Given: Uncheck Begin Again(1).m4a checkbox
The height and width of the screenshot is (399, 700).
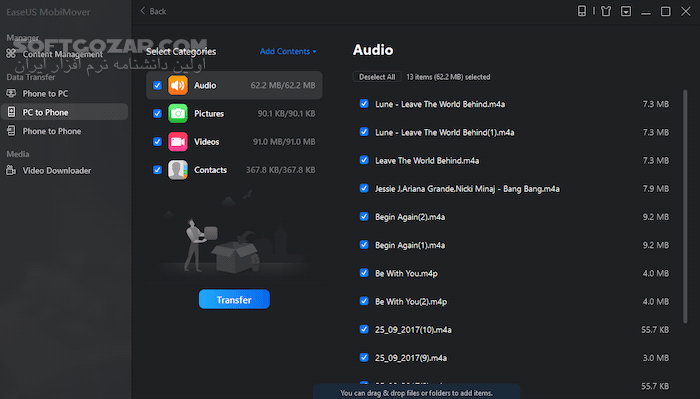Looking at the screenshot, I should (x=364, y=245).
